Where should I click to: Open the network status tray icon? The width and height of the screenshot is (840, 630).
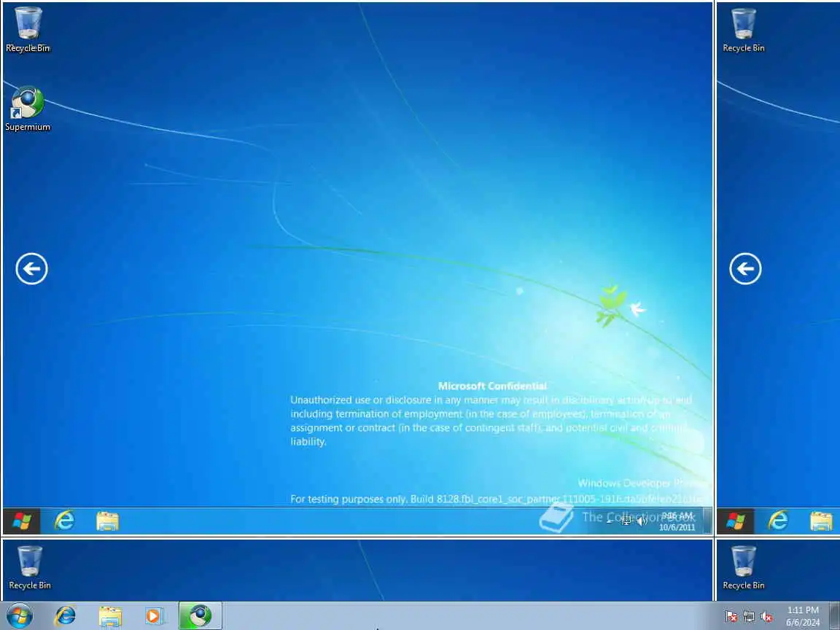click(x=749, y=617)
